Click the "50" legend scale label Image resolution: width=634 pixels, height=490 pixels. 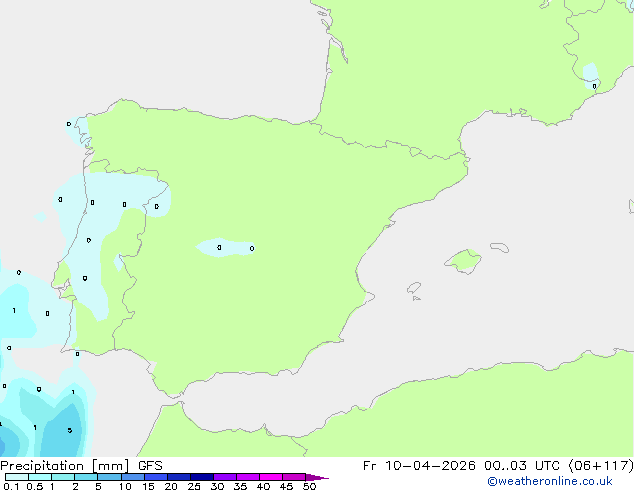pos(309,486)
